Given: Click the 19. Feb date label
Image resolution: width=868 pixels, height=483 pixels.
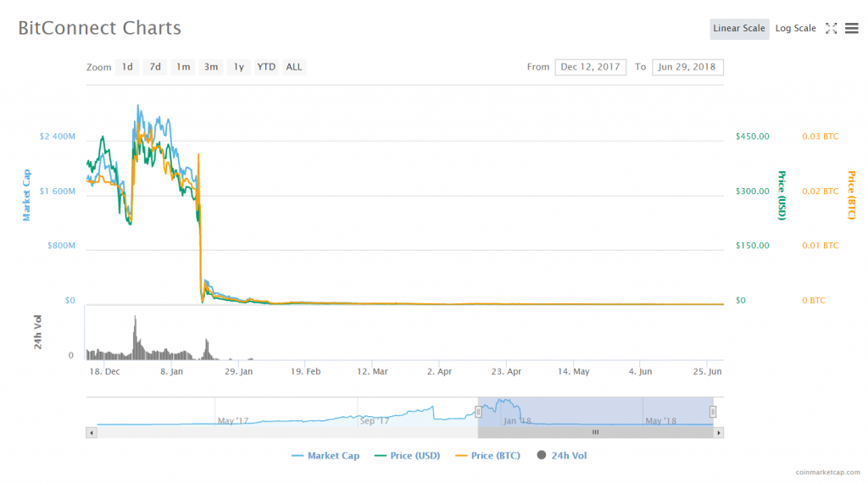Looking at the screenshot, I should click(x=305, y=371).
